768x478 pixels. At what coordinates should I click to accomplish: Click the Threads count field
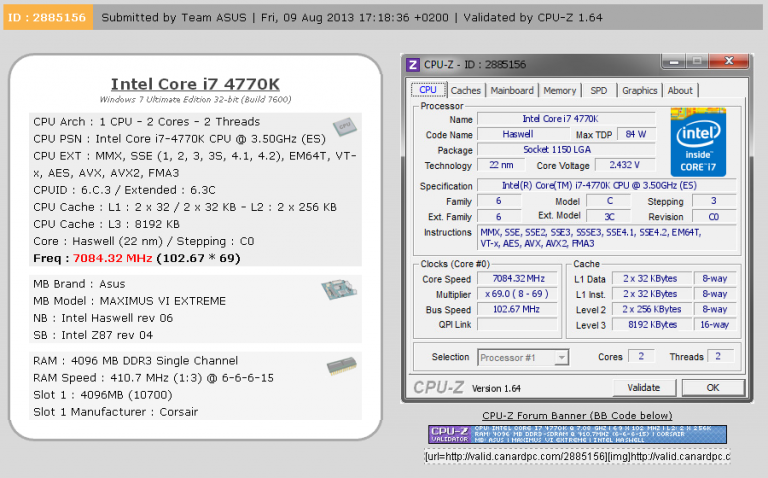click(x=719, y=357)
